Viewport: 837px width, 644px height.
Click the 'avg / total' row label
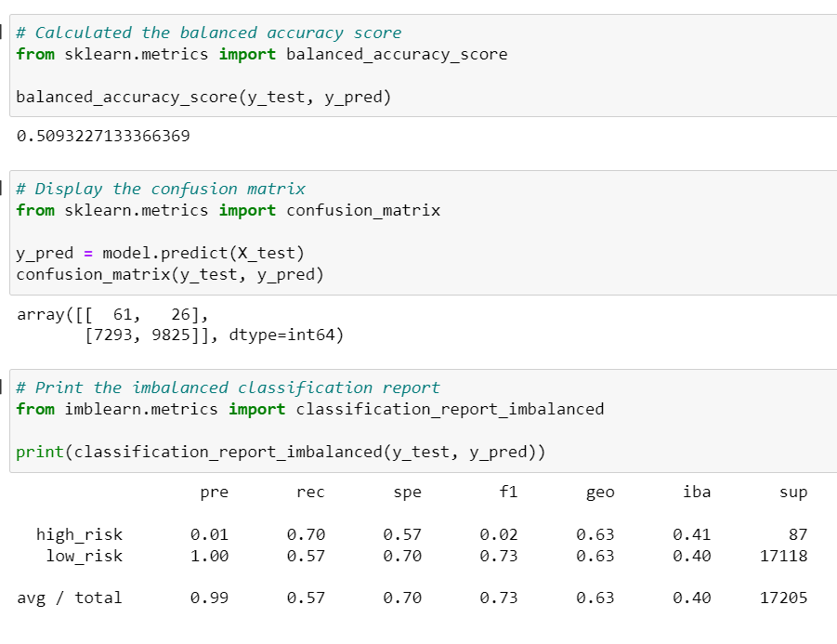coord(70,598)
